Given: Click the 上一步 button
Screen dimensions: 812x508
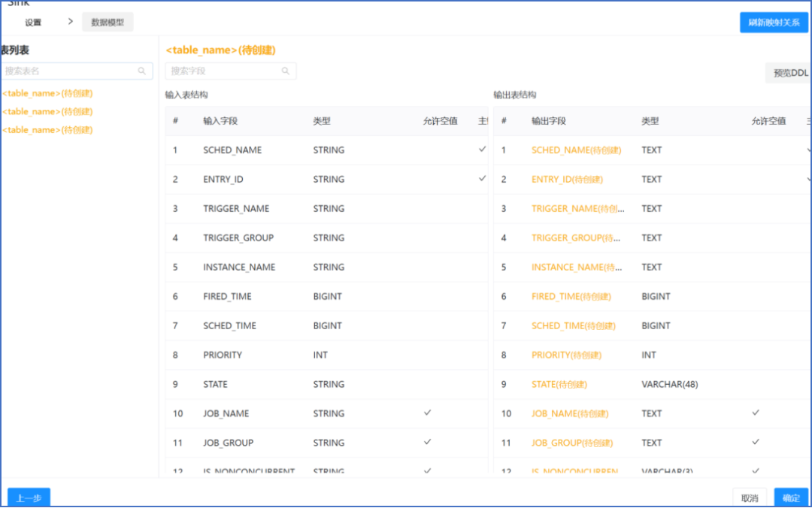Looking at the screenshot, I should 29,497.
